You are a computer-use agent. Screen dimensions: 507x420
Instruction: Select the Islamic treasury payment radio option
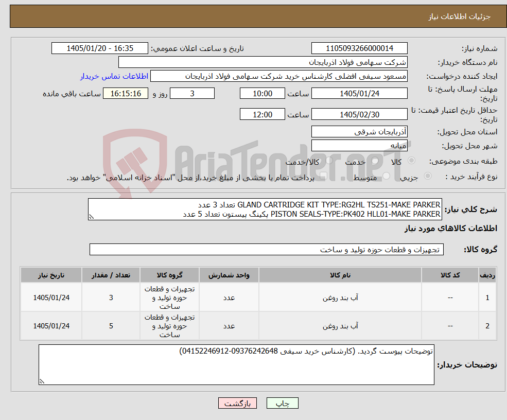pyautogui.click(x=324, y=176)
